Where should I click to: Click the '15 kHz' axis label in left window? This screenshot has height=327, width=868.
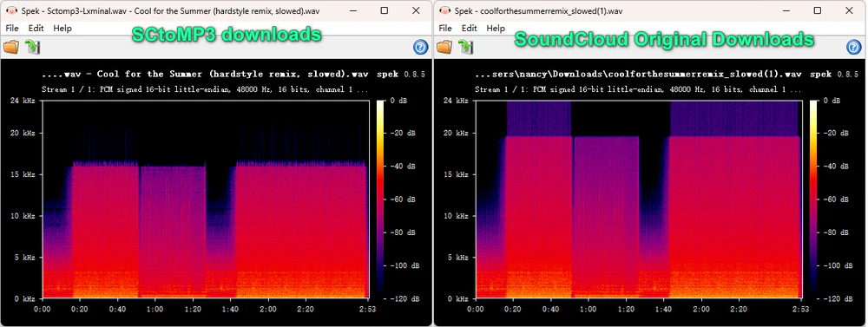pos(23,174)
